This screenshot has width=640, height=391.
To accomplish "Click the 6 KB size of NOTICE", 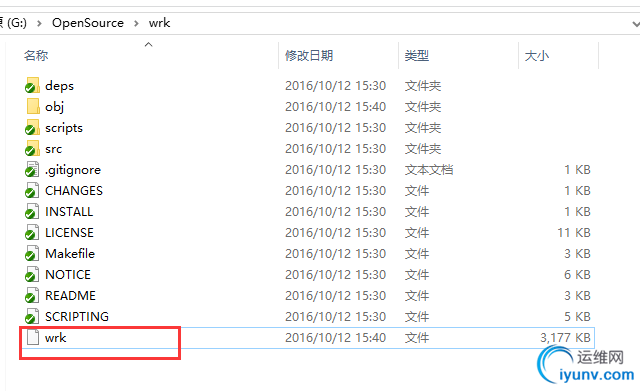I will tap(577, 275).
